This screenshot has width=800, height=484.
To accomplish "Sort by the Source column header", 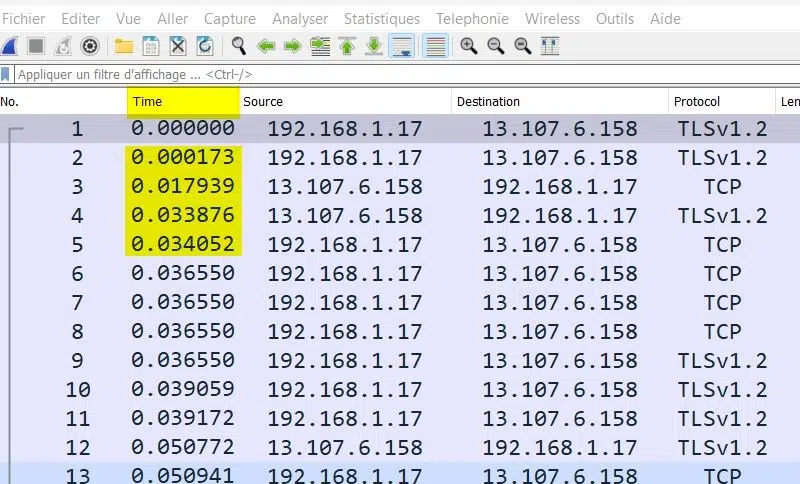I will coord(345,101).
